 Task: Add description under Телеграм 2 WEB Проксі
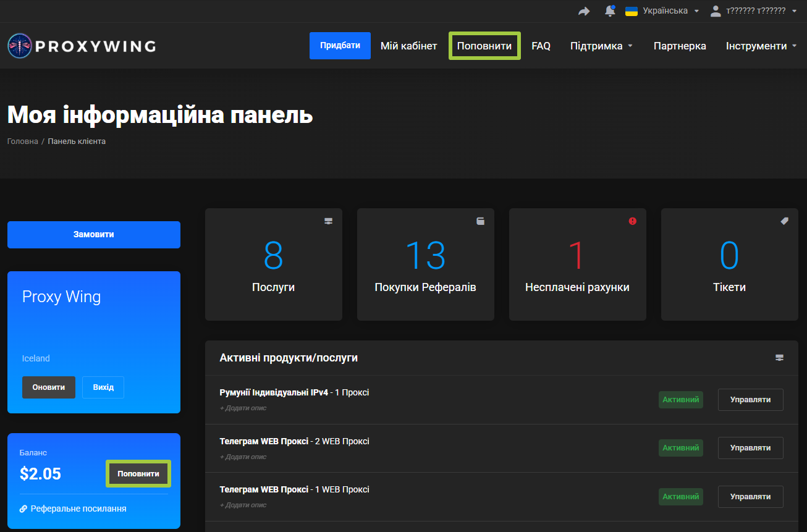coord(243,457)
